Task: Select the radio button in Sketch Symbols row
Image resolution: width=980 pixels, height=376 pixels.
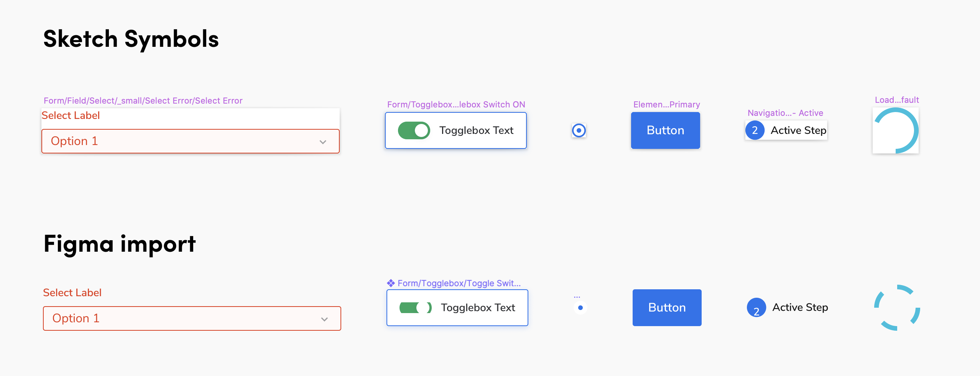Action: click(579, 130)
